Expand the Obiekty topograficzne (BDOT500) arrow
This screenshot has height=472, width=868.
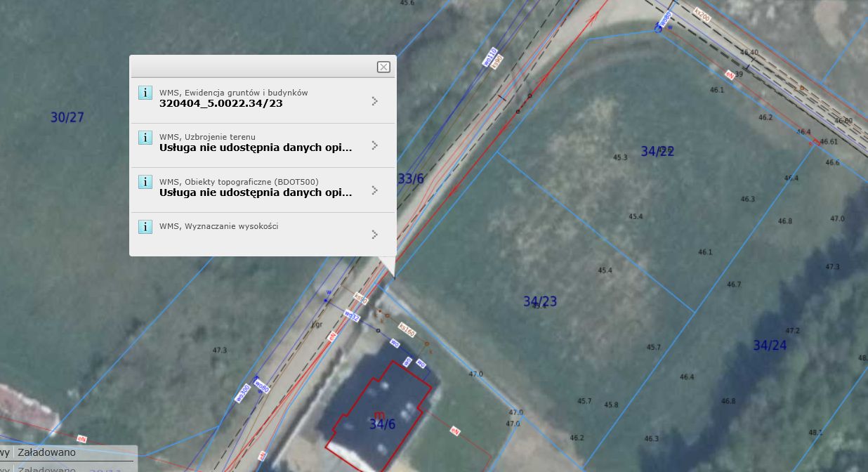click(x=375, y=190)
